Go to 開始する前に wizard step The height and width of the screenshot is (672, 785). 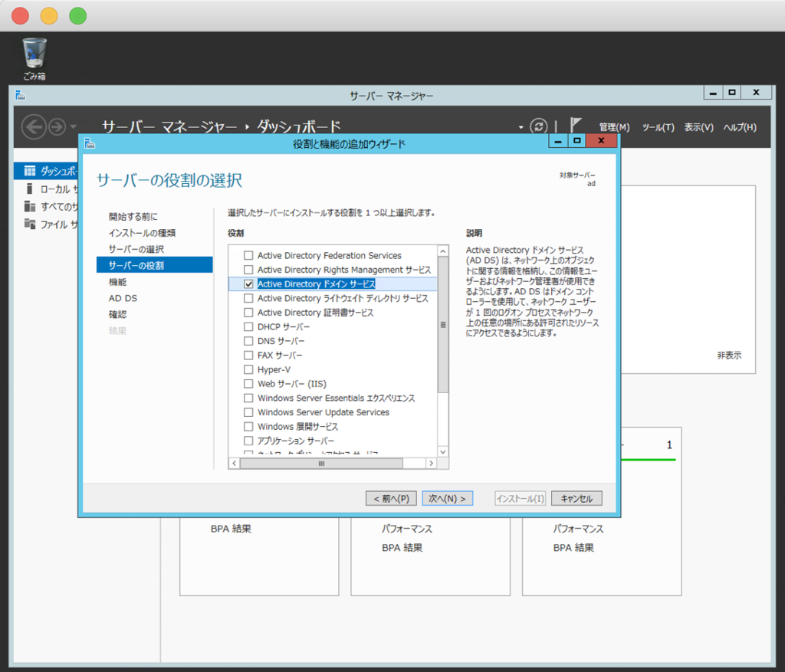(133, 216)
